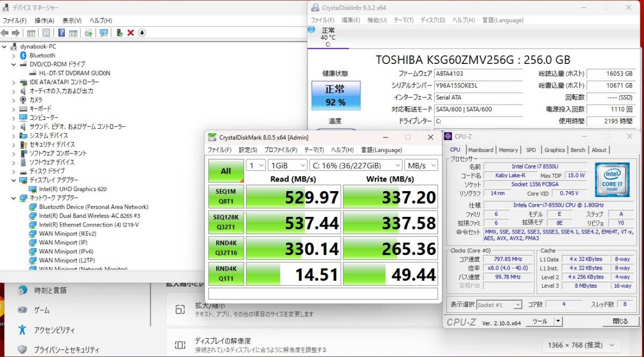The height and width of the screenshot is (357, 644).
Task: Select the disk drives (ディスク ドライブ) category icon
Action: (24, 171)
